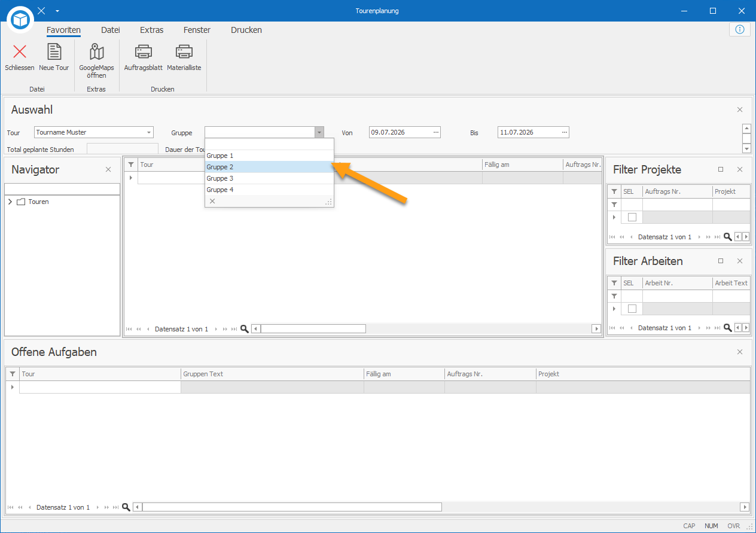
Task: Open the Tour combo box dropdown
Action: 149,133
